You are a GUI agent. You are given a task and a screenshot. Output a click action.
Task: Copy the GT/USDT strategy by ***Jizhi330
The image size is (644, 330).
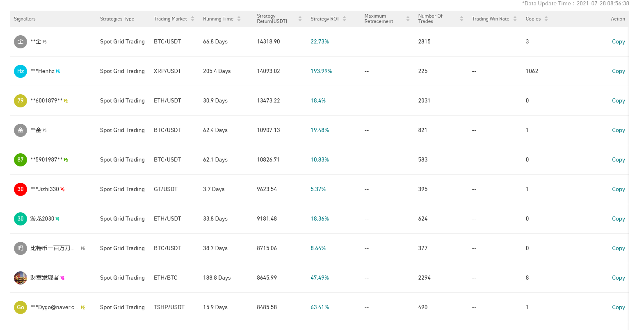(x=618, y=189)
